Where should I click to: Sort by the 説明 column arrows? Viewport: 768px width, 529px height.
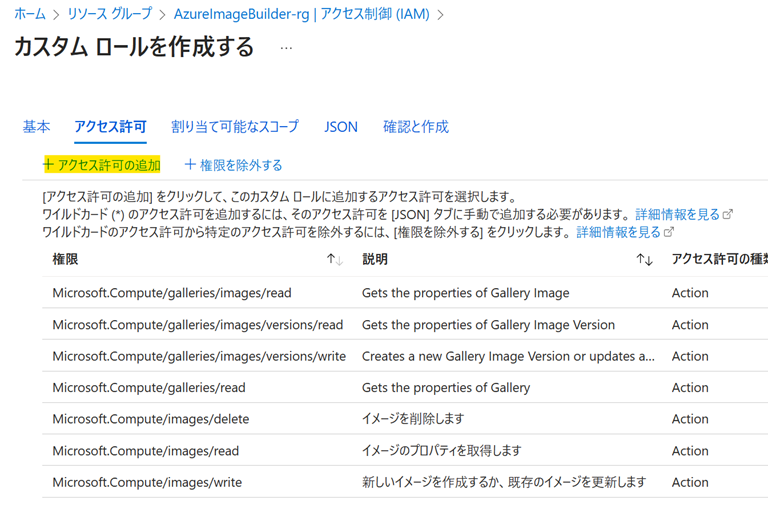(645, 260)
